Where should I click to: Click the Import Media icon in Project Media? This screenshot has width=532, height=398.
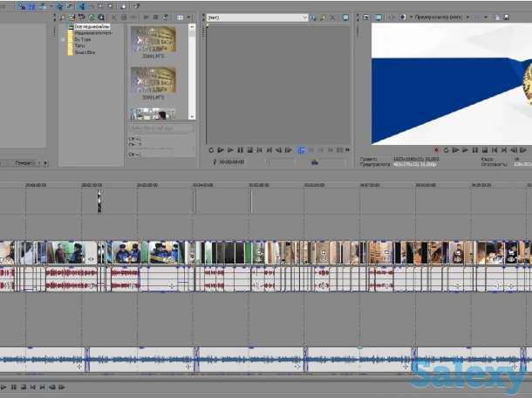click(63, 17)
